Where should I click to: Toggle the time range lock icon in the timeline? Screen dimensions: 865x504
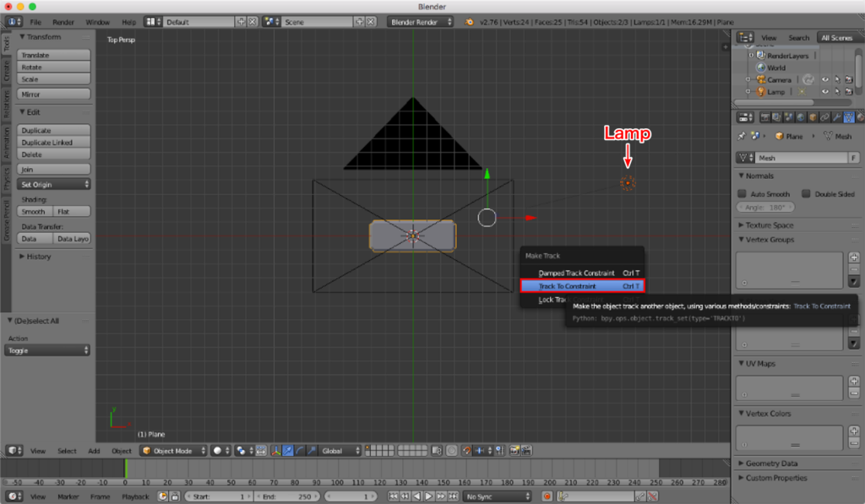[x=175, y=496]
